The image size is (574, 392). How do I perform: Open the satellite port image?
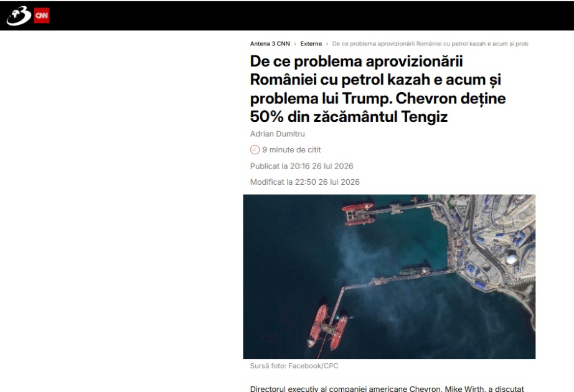click(x=389, y=276)
